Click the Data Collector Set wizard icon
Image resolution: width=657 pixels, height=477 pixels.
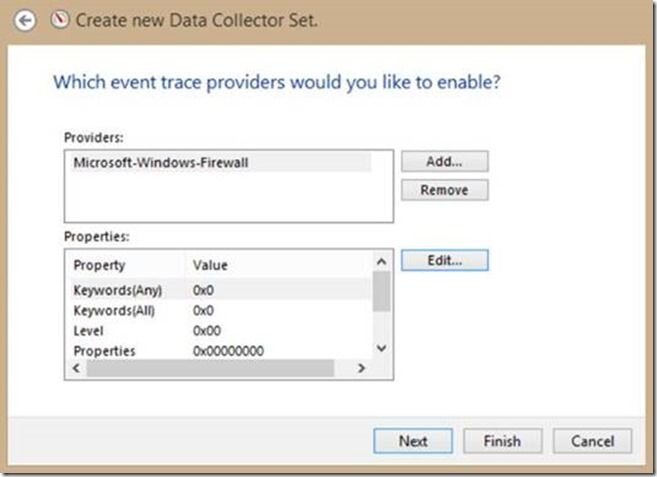59,20
